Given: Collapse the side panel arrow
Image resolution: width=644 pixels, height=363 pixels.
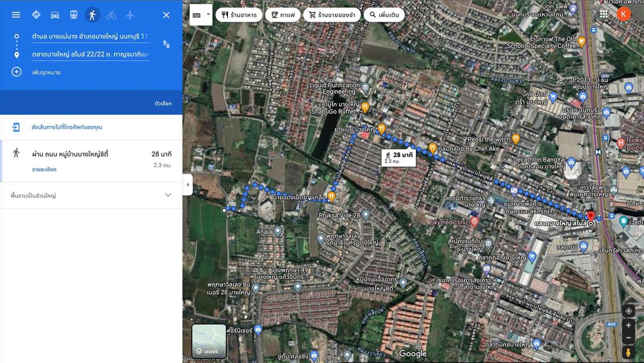Looking at the screenshot, I should [188, 184].
